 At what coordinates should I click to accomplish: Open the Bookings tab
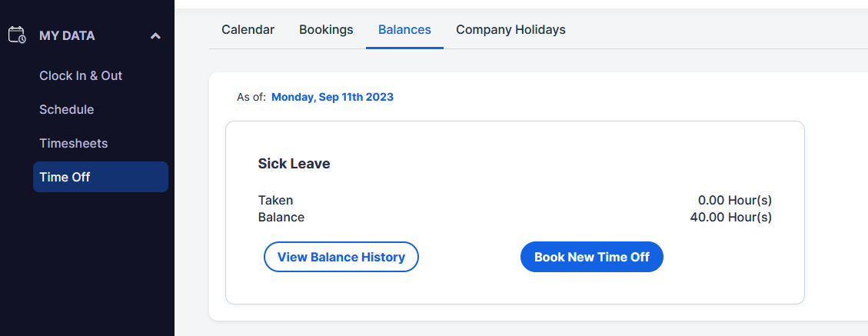(x=326, y=30)
